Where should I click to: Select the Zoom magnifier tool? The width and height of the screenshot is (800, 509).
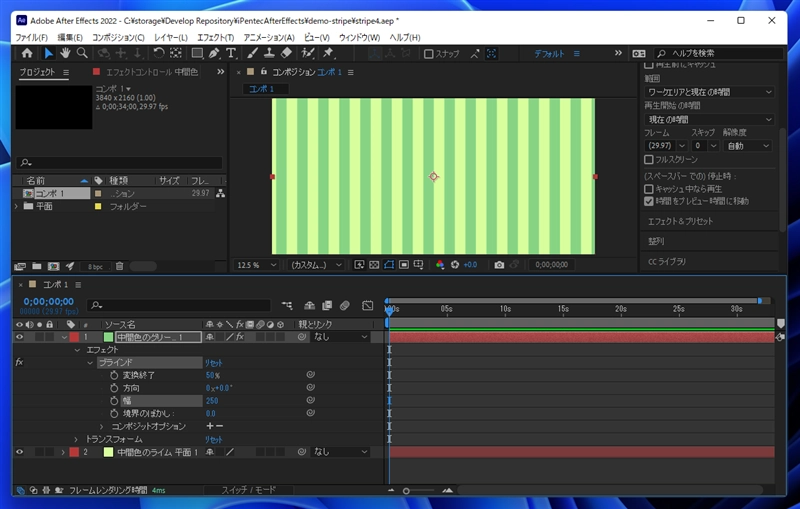[x=81, y=53]
